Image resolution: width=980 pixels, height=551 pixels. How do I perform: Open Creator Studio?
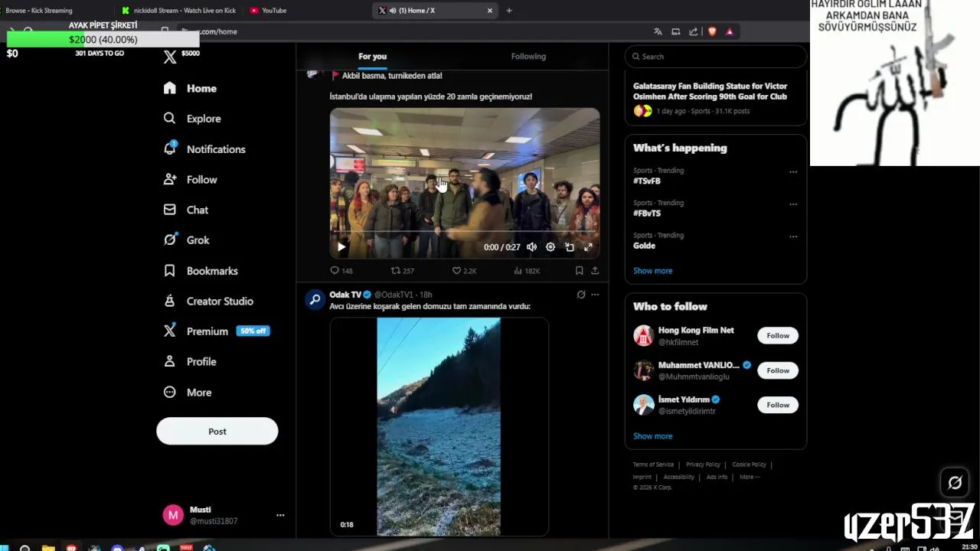pos(208,301)
